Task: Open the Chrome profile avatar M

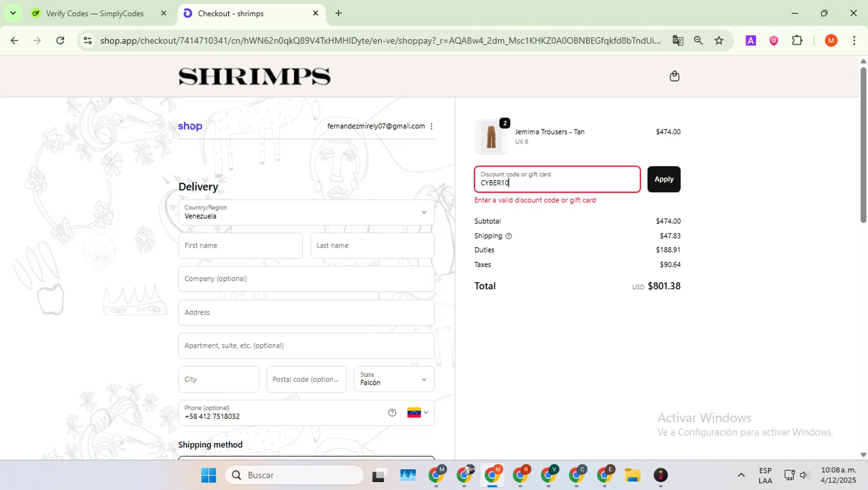Action: [831, 40]
